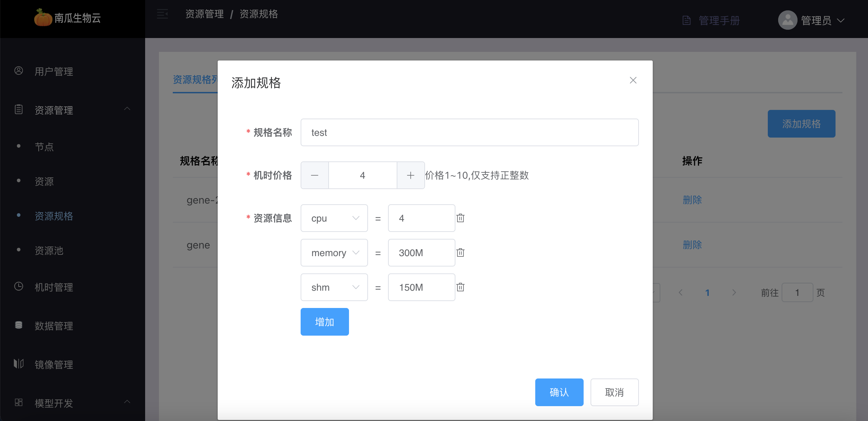
Task: Click the 价格1~10,仅支持正整数 hint text
Action: pyautogui.click(x=477, y=175)
